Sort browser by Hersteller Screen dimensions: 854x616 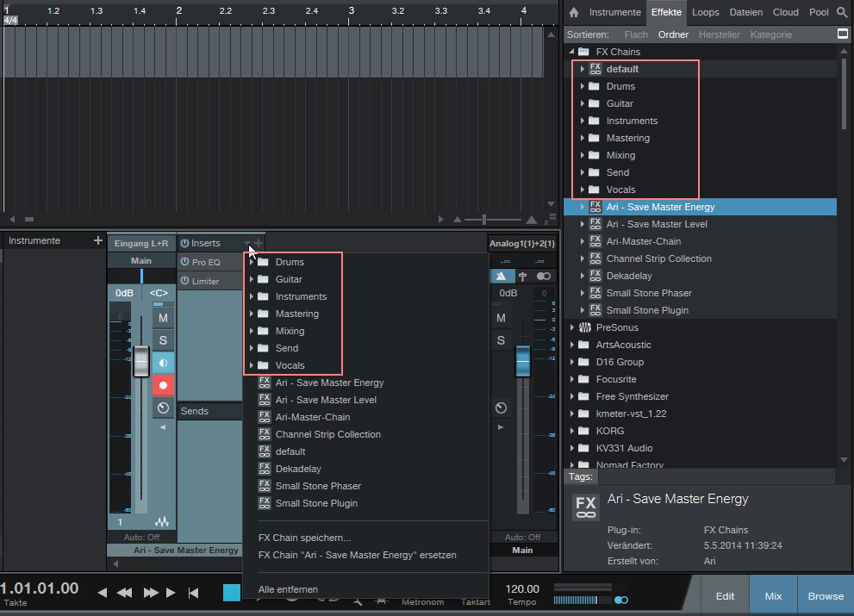pos(720,34)
